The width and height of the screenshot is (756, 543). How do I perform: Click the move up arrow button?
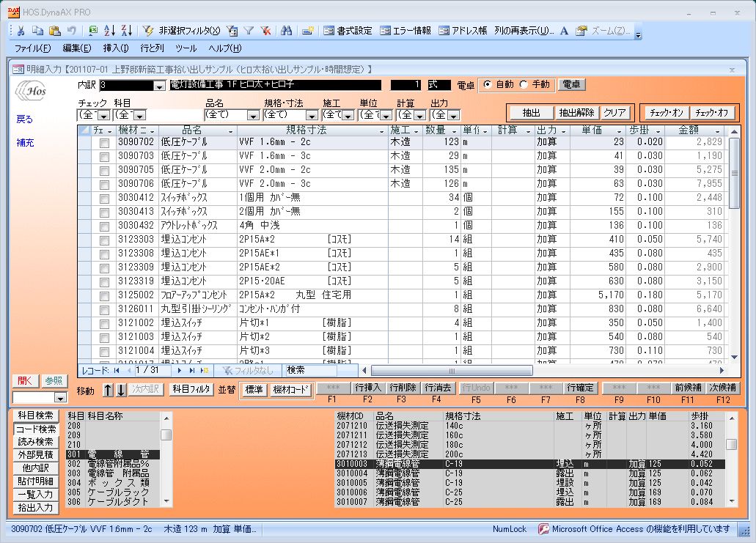108,390
